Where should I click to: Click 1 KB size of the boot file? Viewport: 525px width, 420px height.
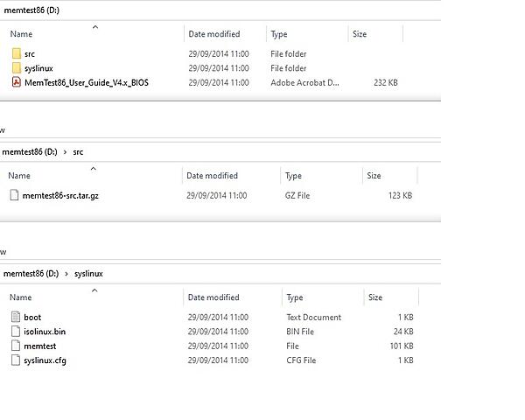coord(405,317)
